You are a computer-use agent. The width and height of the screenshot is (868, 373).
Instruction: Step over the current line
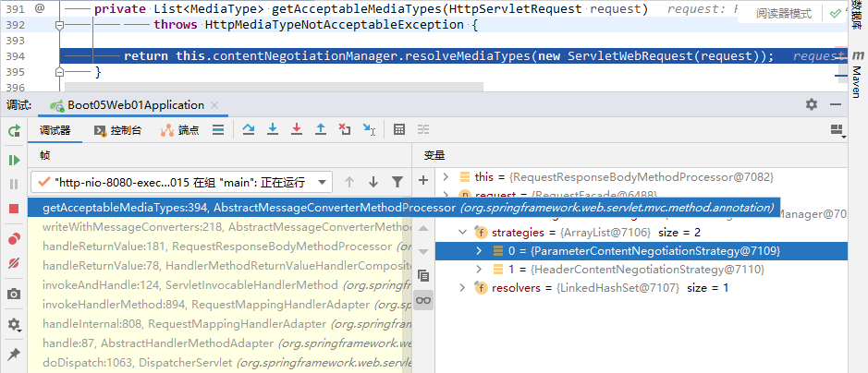click(x=249, y=130)
